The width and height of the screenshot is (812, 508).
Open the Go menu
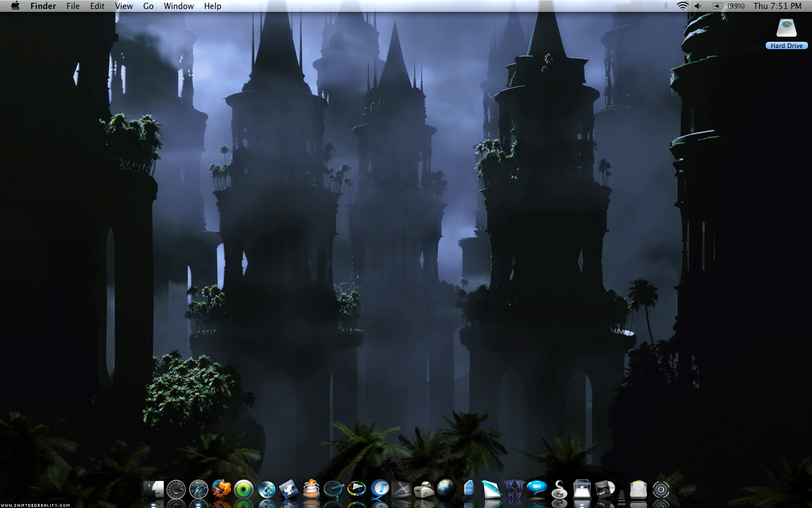(148, 6)
